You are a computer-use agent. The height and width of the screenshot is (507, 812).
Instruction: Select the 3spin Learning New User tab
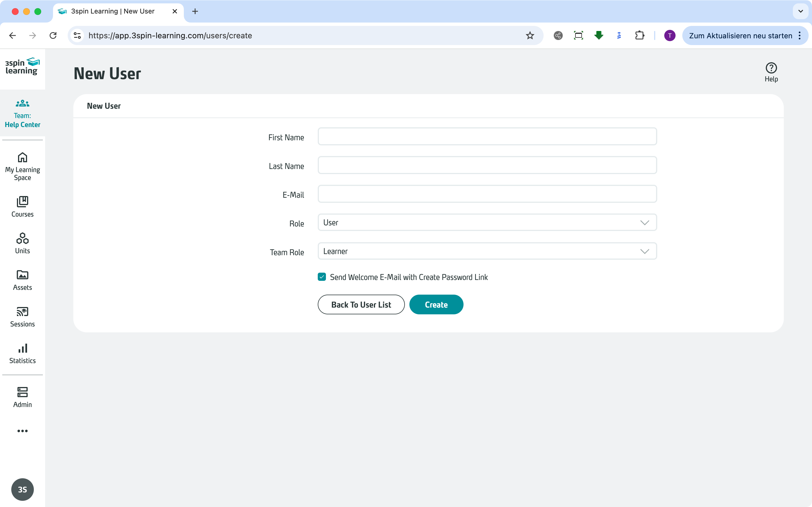[x=113, y=11]
